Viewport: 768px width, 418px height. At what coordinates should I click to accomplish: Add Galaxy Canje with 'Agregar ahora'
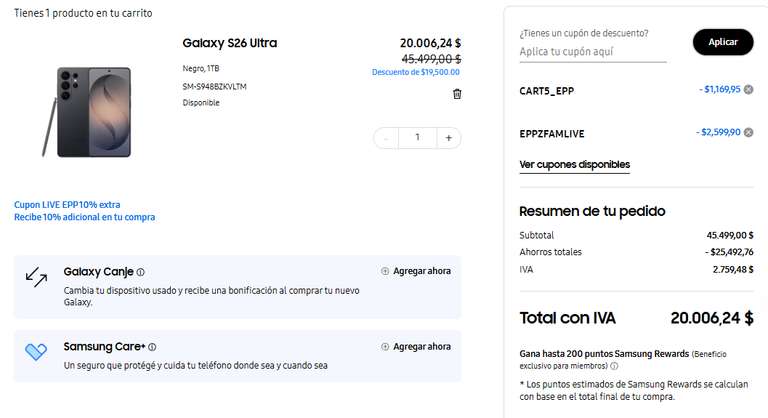pos(416,271)
